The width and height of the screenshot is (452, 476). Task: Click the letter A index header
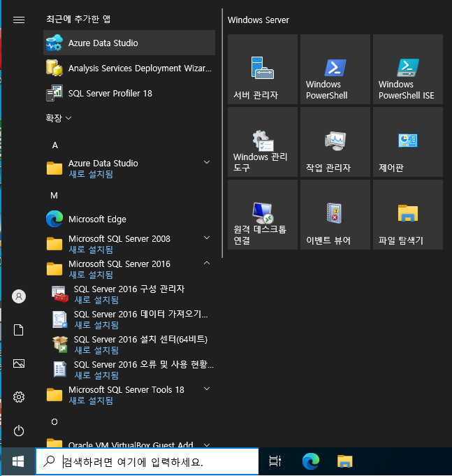point(55,145)
